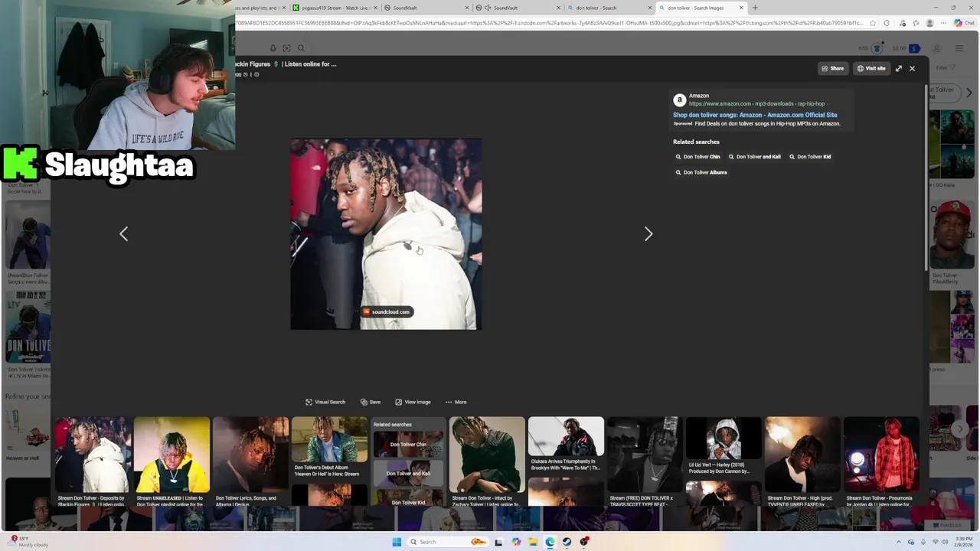This screenshot has width=980, height=551.
Task: Bookmark this page with star icon
Action: tap(873, 23)
